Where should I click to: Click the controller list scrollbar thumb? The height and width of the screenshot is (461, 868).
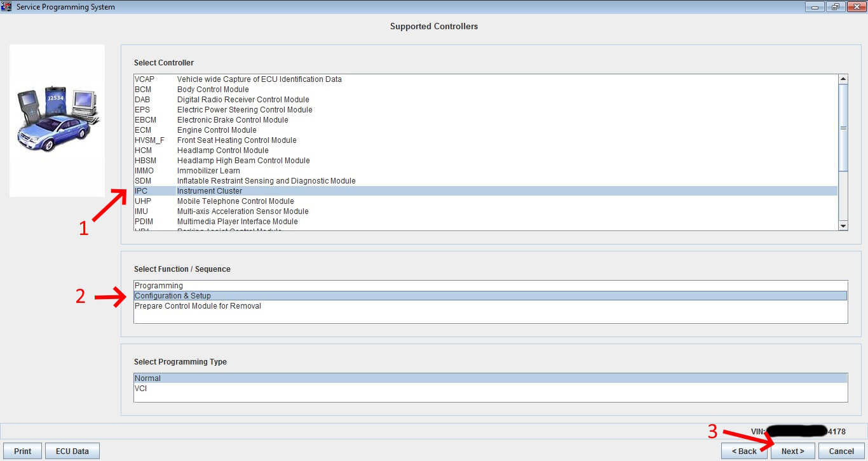click(x=843, y=127)
